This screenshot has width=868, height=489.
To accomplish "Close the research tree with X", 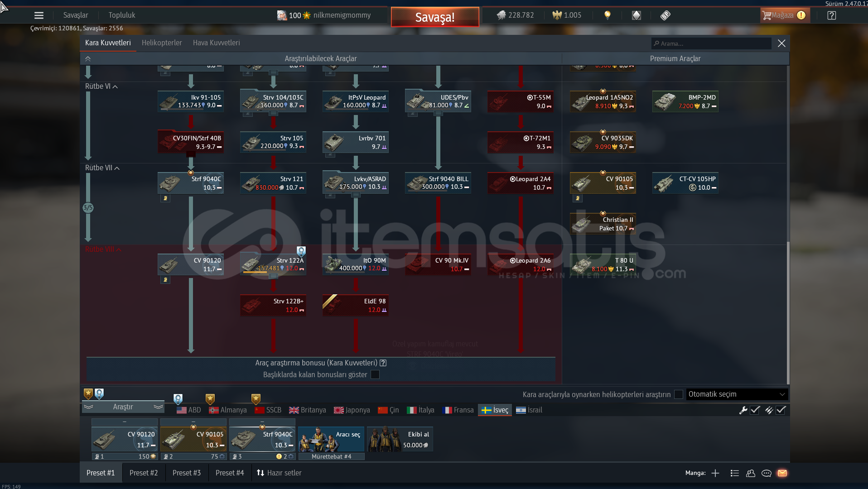I will click(x=781, y=43).
